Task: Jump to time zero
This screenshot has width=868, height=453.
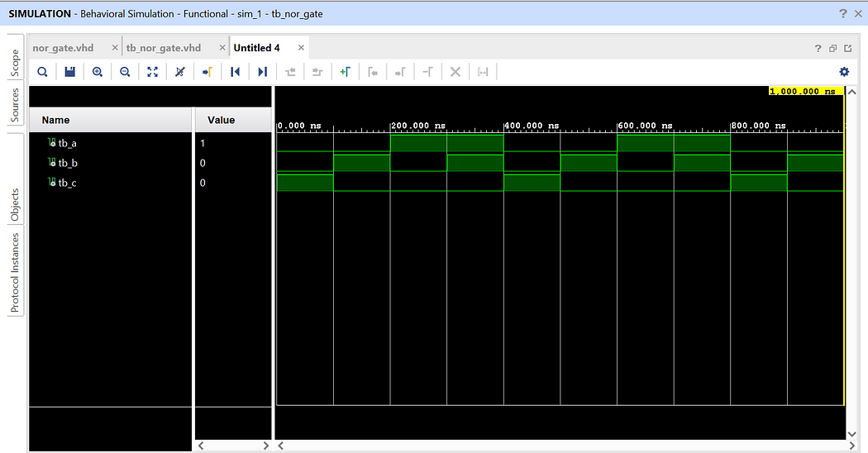Action: pyautogui.click(x=236, y=71)
